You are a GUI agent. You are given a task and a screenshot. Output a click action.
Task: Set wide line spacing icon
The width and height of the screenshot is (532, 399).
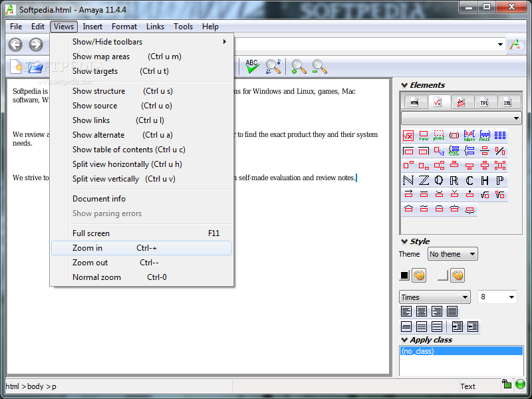click(x=437, y=327)
